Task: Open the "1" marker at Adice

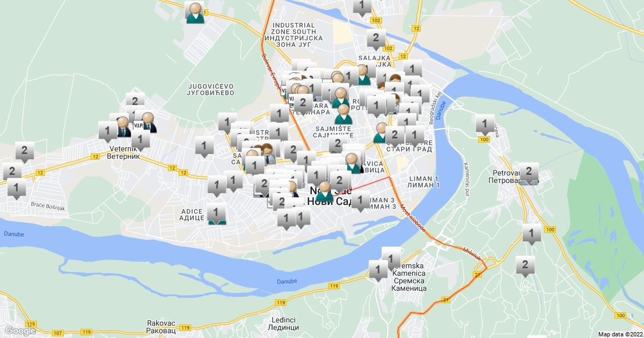Action: (x=217, y=213)
